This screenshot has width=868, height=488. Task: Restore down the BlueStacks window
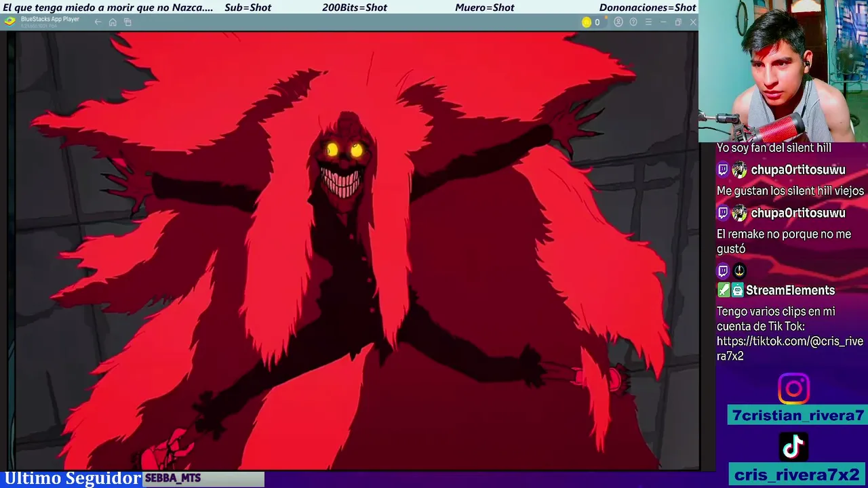pyautogui.click(x=678, y=22)
